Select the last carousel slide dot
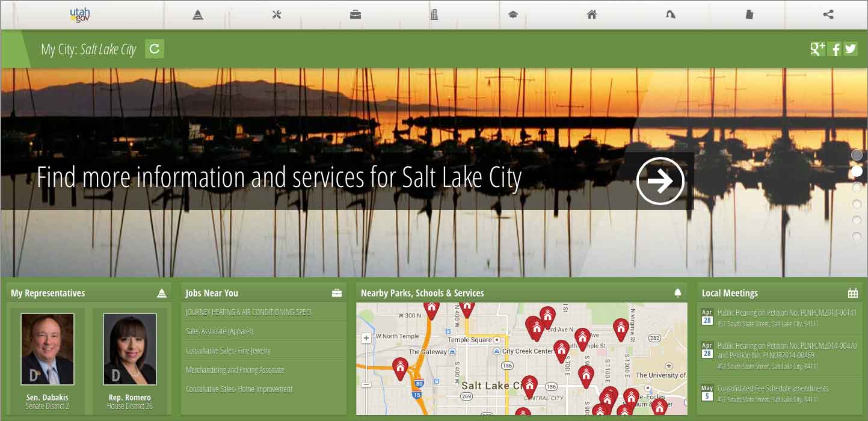The width and height of the screenshot is (868, 421). pos(857,237)
